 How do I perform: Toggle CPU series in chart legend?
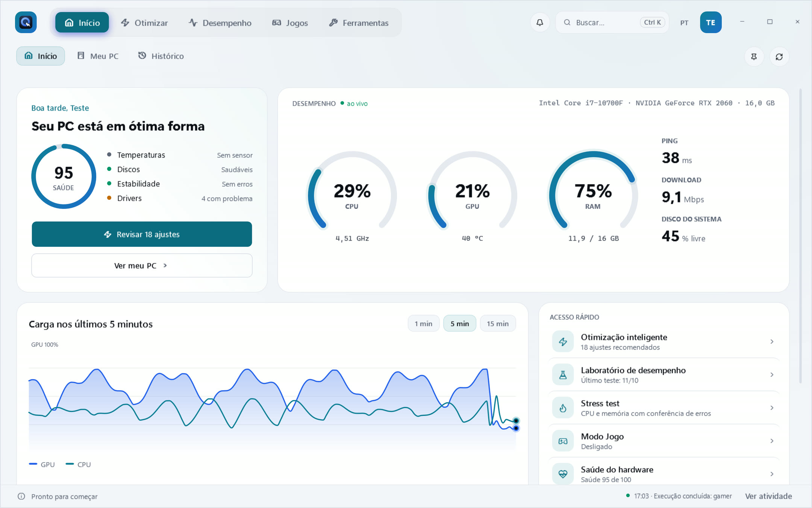pyautogui.click(x=78, y=464)
